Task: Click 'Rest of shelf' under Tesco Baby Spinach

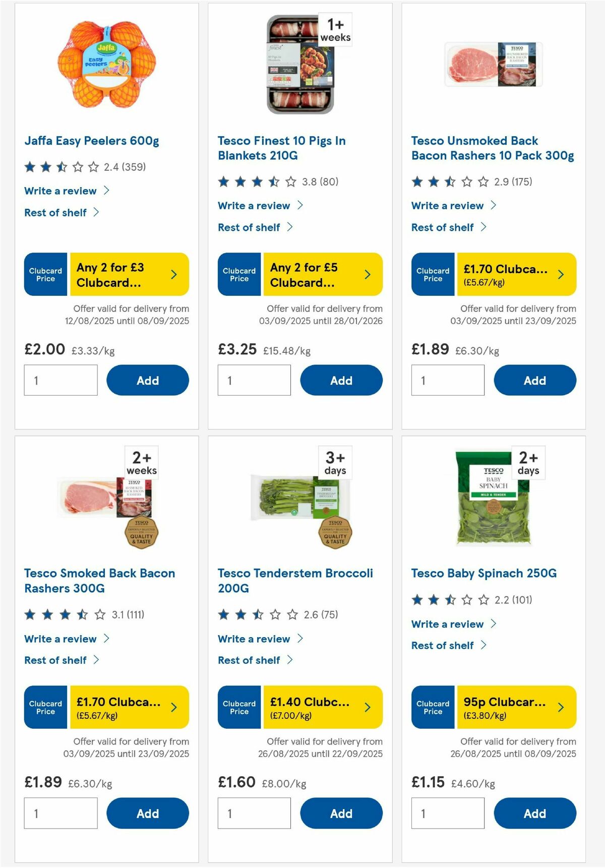Action: (x=443, y=645)
